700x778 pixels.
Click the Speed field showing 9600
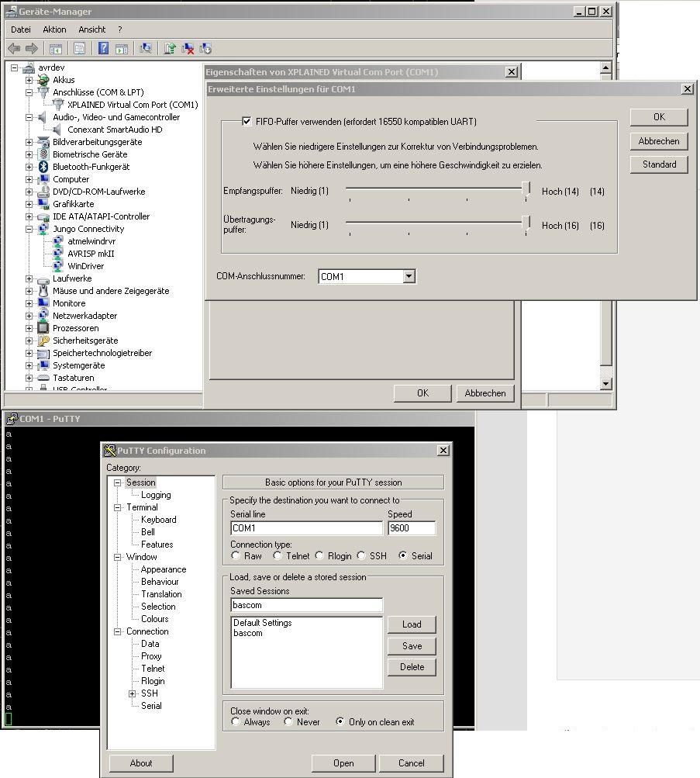coord(412,528)
